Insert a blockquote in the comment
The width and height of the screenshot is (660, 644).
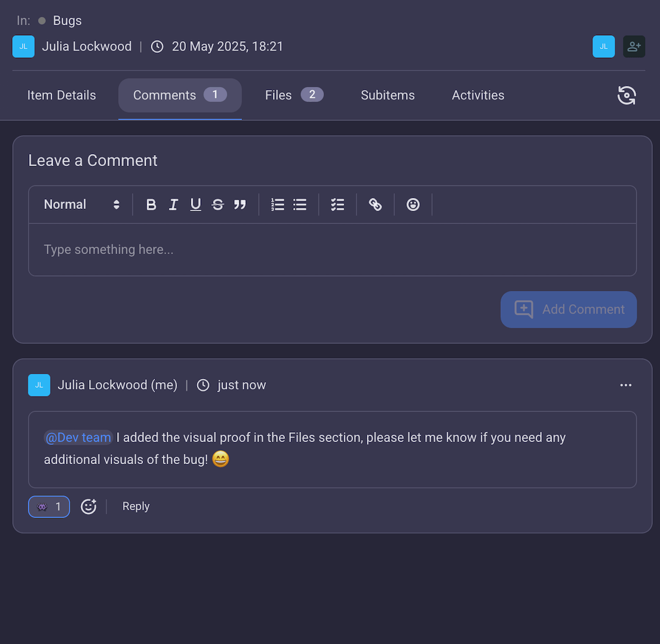click(240, 204)
